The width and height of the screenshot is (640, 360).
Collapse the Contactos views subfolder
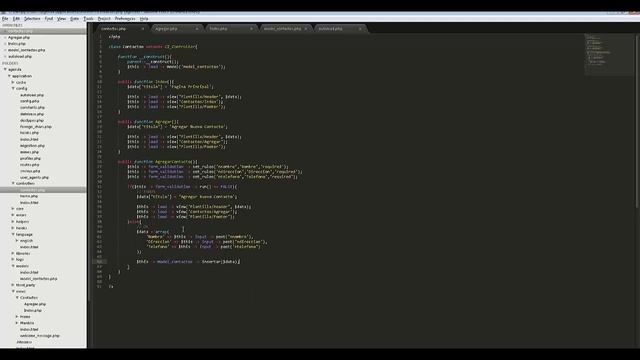click(17, 298)
